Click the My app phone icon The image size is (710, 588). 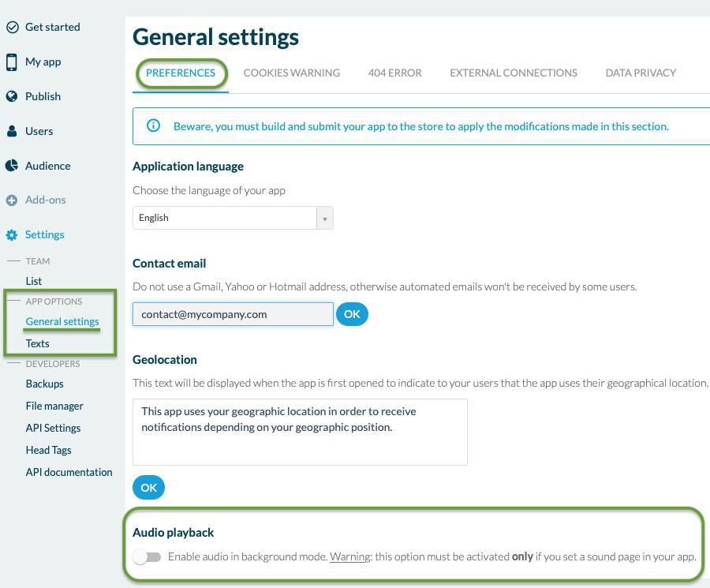coord(12,62)
